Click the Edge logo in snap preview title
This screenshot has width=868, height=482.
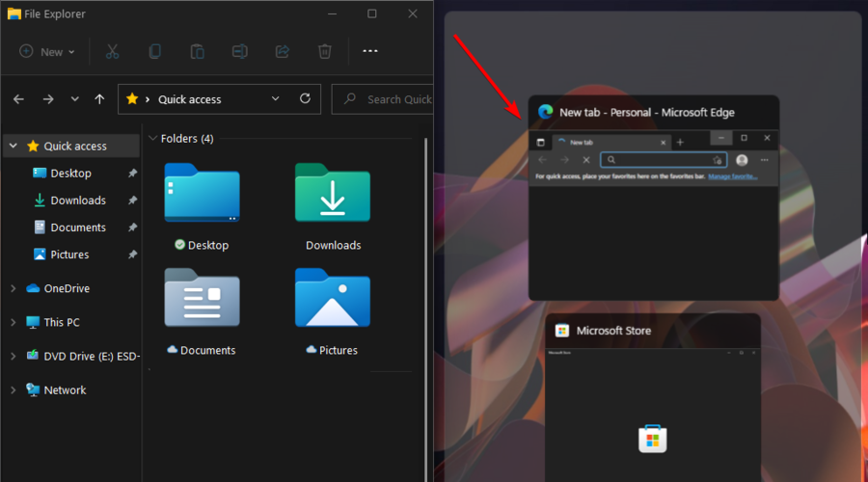click(x=545, y=112)
